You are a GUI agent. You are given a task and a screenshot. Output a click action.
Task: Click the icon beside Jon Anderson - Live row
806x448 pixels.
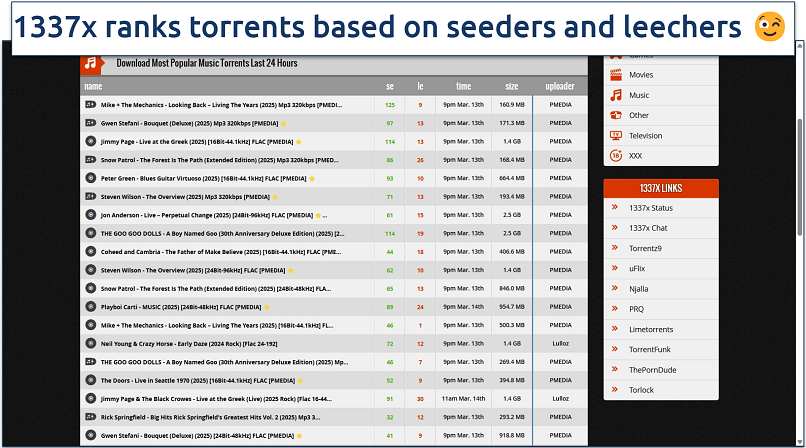tap(90, 215)
